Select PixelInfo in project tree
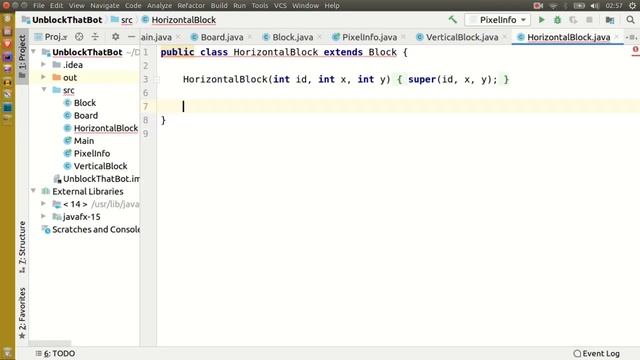This screenshot has height=360, width=640. (x=92, y=153)
